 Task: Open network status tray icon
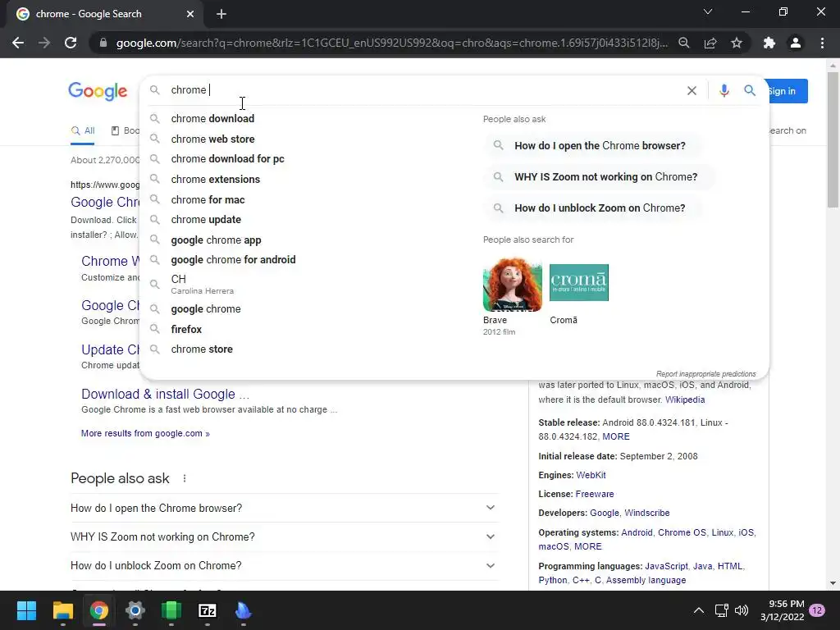tap(721, 610)
